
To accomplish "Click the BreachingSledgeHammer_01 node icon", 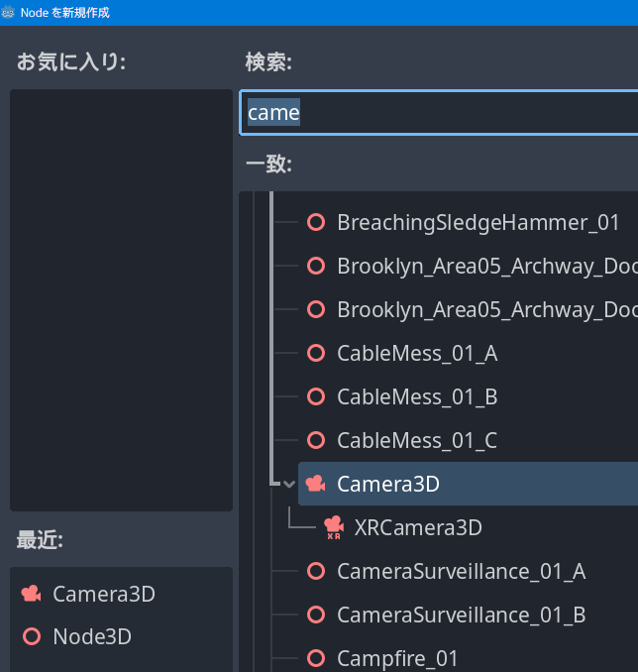I will [x=316, y=222].
